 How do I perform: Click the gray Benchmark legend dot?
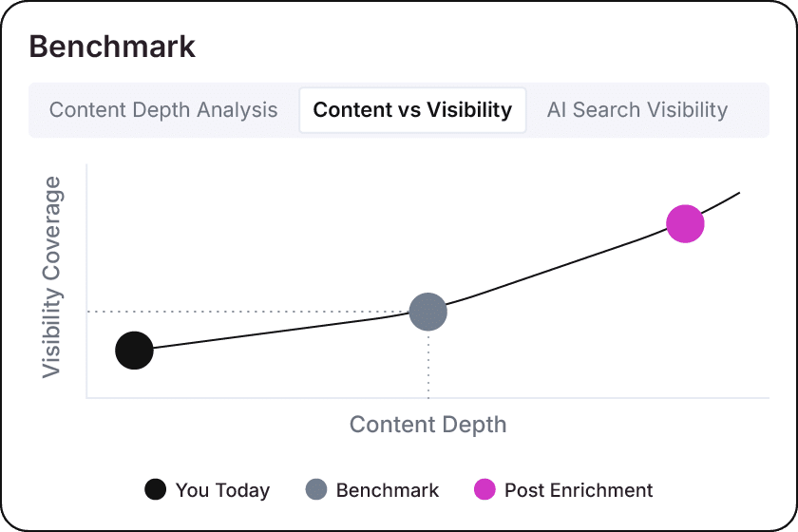(316, 490)
